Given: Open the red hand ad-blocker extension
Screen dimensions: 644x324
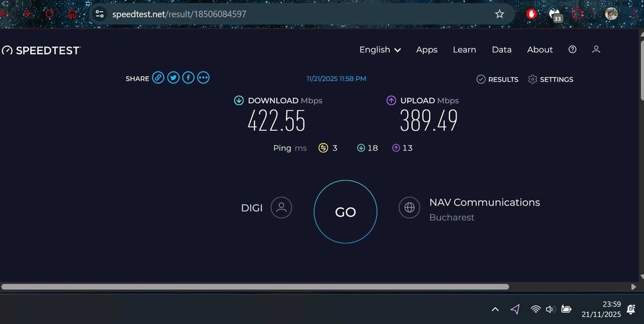Looking at the screenshot, I should 531,14.
